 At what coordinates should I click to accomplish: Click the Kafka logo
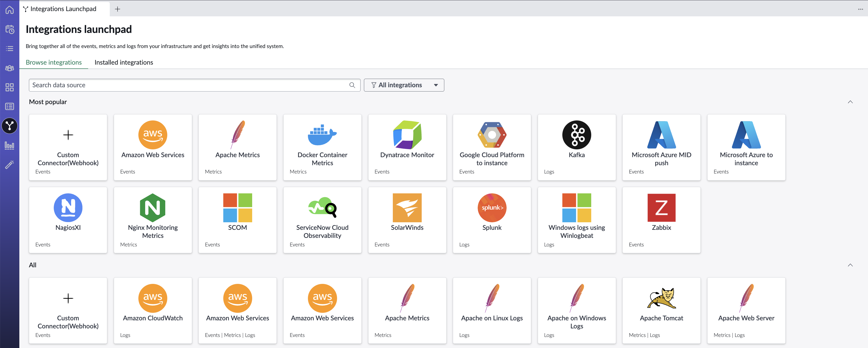tap(577, 135)
